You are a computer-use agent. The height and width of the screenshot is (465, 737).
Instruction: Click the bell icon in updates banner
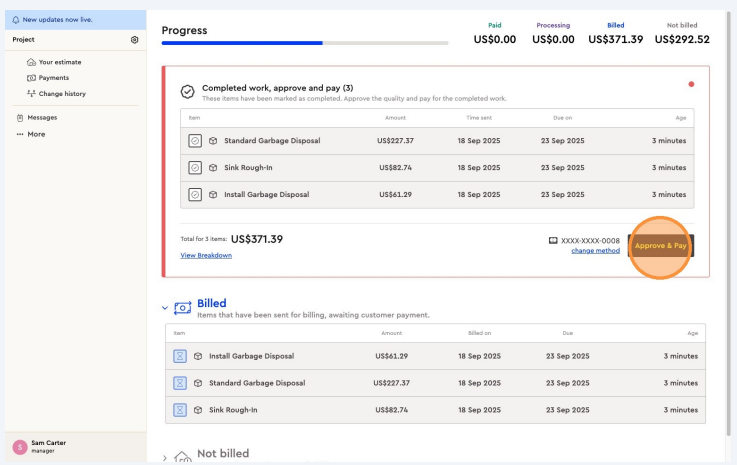click(x=15, y=20)
